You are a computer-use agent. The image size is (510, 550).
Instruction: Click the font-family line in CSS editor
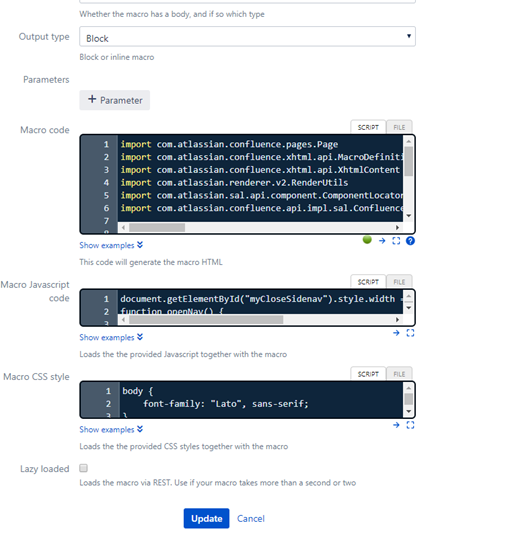click(226, 404)
